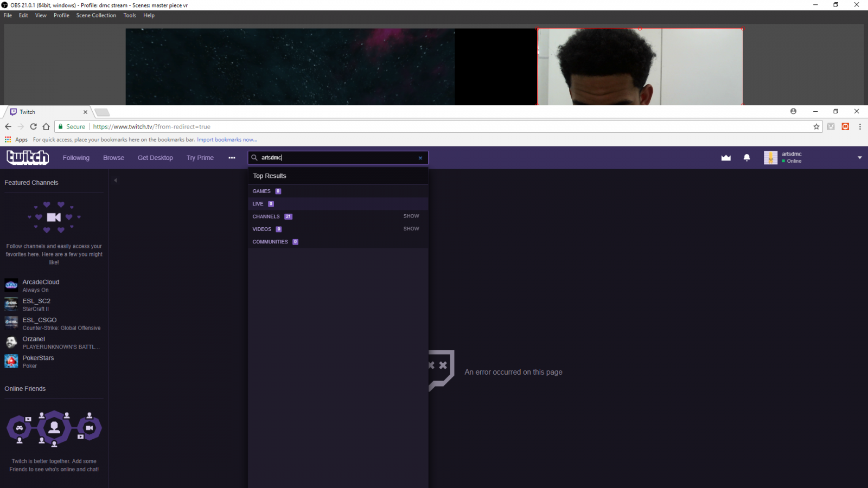The height and width of the screenshot is (488, 868).
Task: Click the Try Prime link
Action: (x=200, y=158)
